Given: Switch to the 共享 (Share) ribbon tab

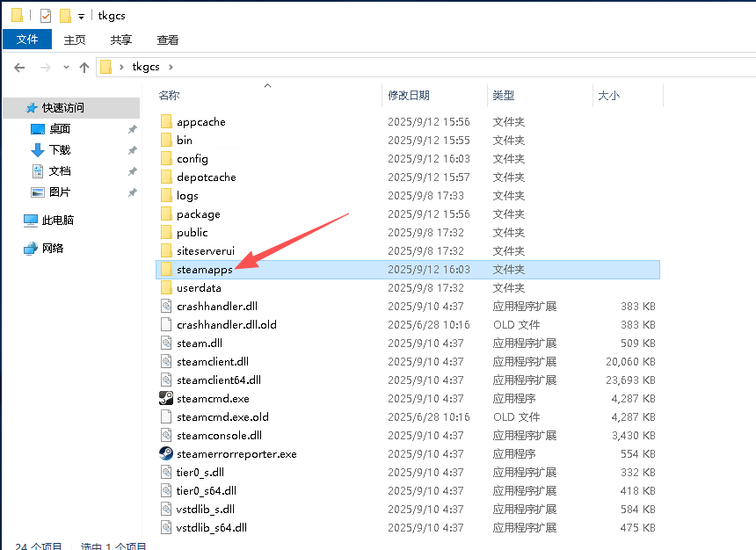Looking at the screenshot, I should click(x=121, y=40).
